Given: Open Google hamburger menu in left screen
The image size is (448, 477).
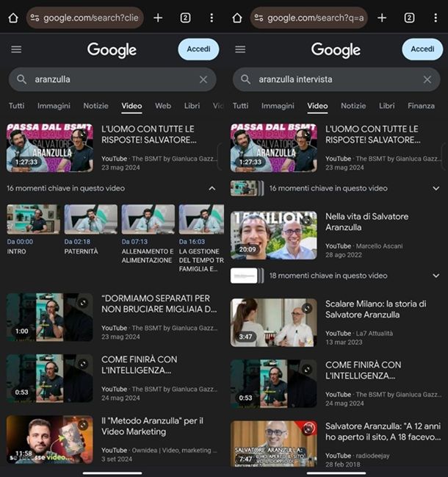Looking at the screenshot, I should coord(16,49).
